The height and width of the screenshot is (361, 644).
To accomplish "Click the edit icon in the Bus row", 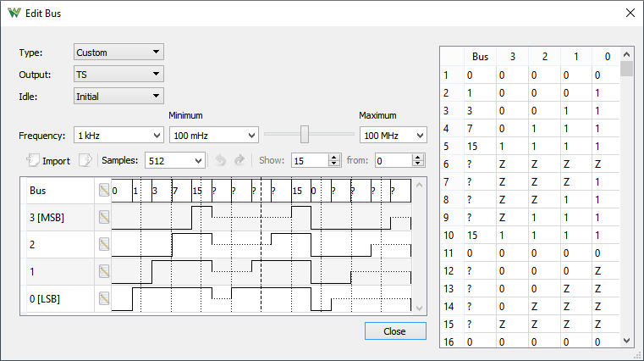I will click(x=104, y=190).
